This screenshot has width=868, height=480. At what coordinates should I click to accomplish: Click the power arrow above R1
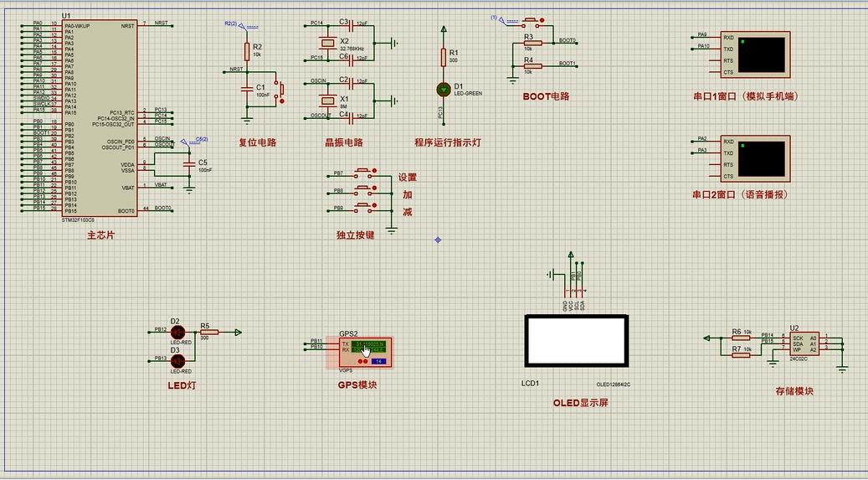[x=444, y=28]
